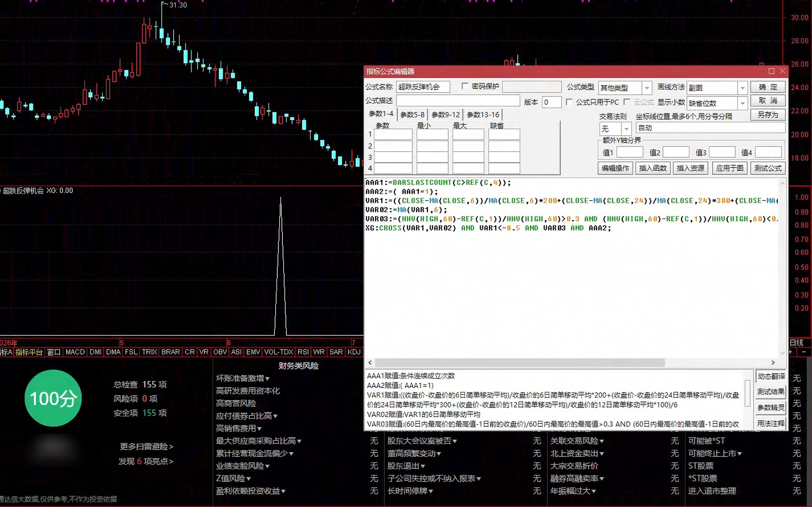Expand the 最大供应商采购占比高 item
Screen dimensions: 812x507
coord(259,441)
